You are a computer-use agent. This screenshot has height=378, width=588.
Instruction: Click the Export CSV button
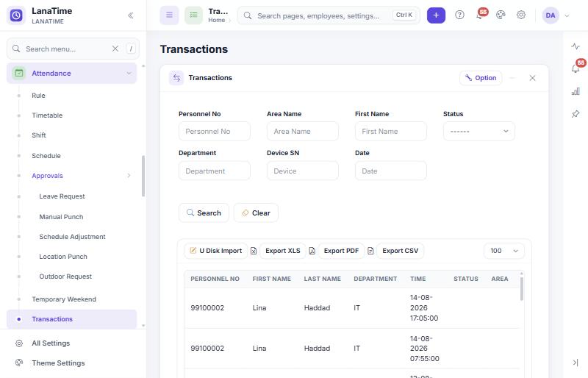pyautogui.click(x=400, y=251)
